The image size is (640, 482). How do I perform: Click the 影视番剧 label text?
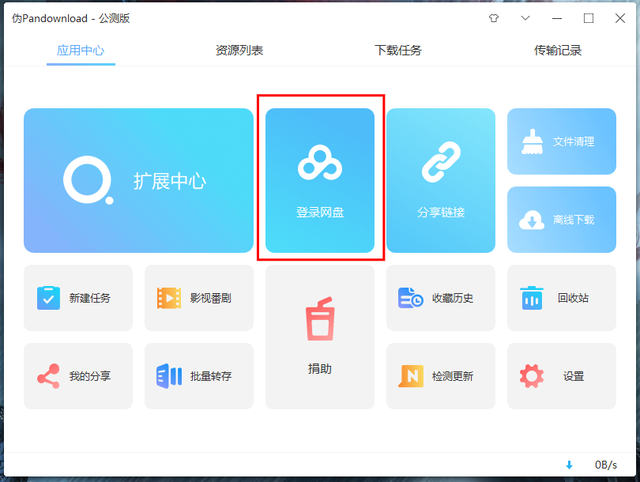211,298
